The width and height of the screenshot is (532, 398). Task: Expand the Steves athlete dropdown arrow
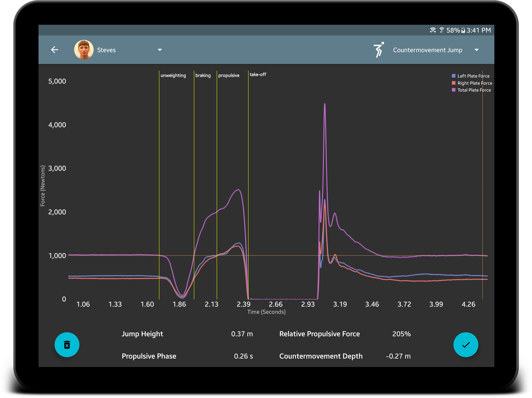coord(160,50)
